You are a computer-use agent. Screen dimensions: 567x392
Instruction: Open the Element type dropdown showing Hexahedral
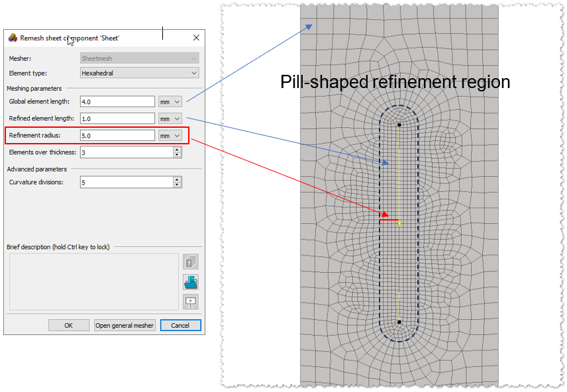pos(139,73)
